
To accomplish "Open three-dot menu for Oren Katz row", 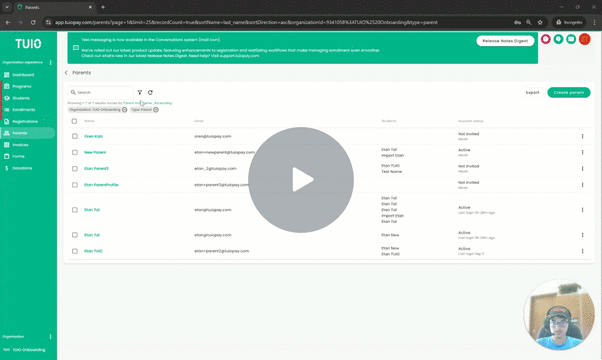I will point(582,136).
